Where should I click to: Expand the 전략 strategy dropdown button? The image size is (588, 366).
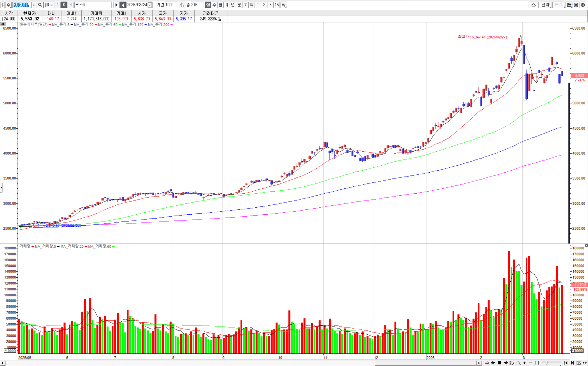546,5
